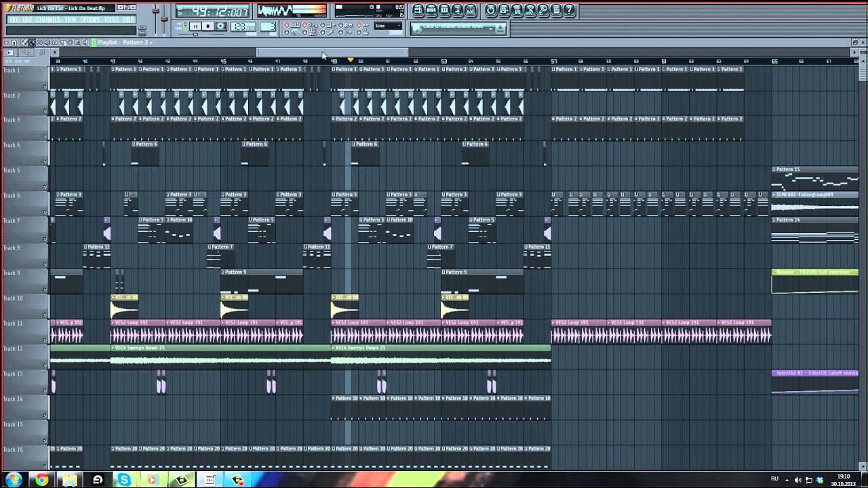Open the Browser shortcut button
868x488 pixels.
click(x=457, y=10)
